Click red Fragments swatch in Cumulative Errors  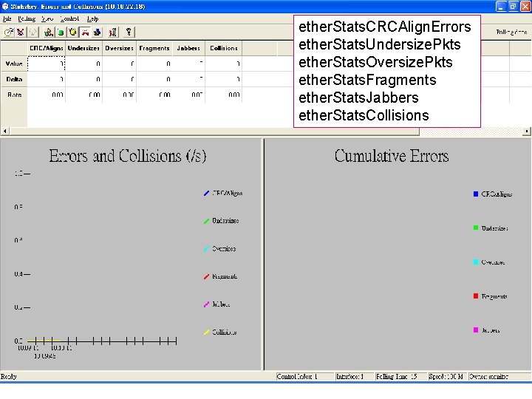(476, 296)
